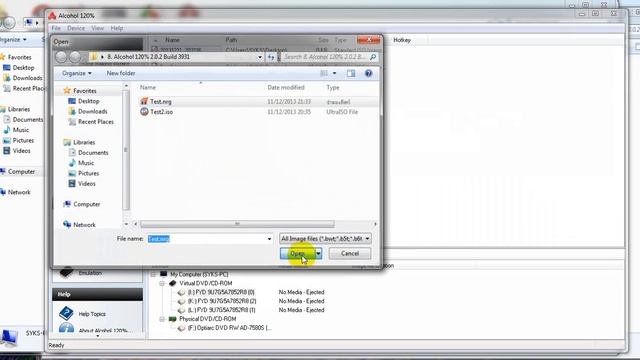Select the Test.nrg file

(x=161, y=102)
